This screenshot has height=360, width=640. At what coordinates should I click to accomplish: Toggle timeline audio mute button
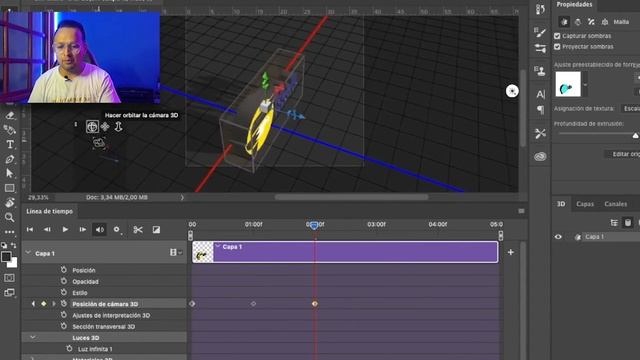point(100,230)
